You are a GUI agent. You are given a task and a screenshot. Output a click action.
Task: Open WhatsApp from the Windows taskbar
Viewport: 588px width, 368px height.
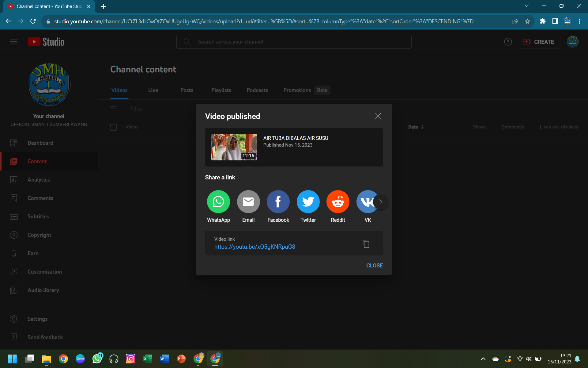tap(97, 358)
